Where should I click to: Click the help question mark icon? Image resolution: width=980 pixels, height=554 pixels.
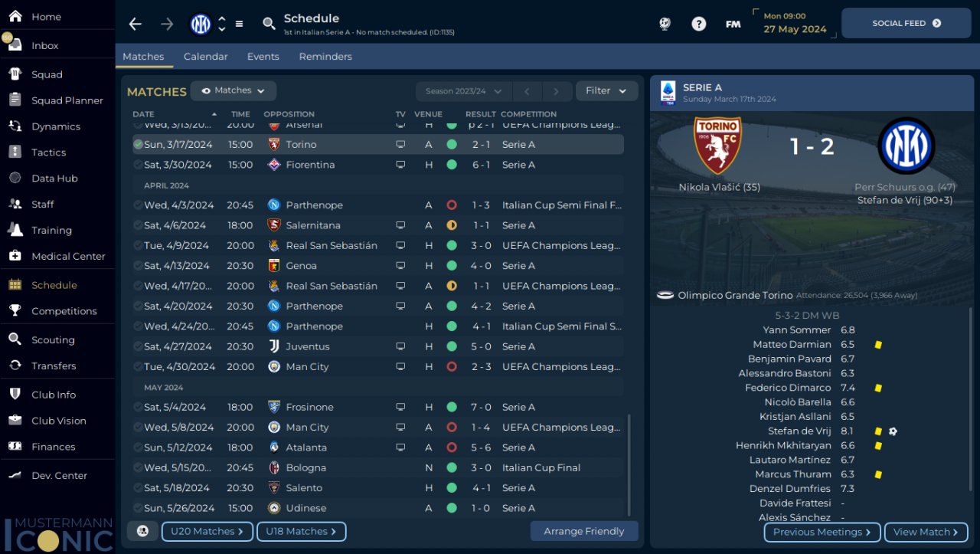click(698, 24)
